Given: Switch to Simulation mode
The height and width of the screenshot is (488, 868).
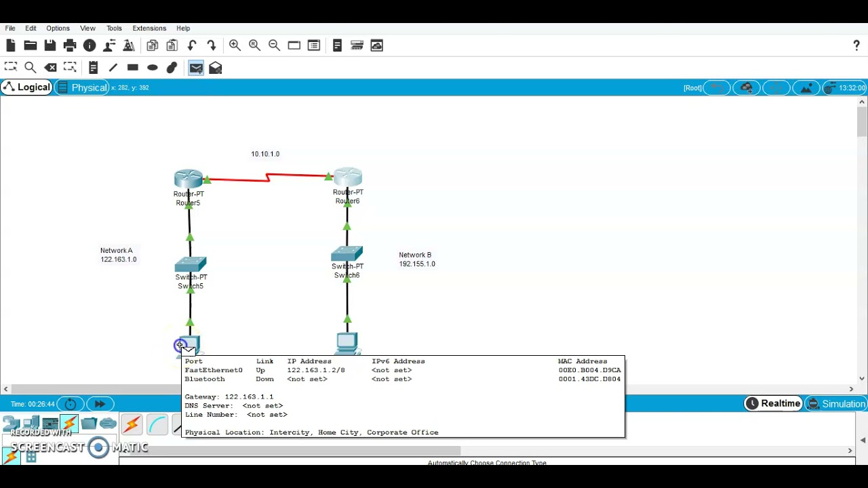Looking at the screenshot, I should (x=836, y=404).
